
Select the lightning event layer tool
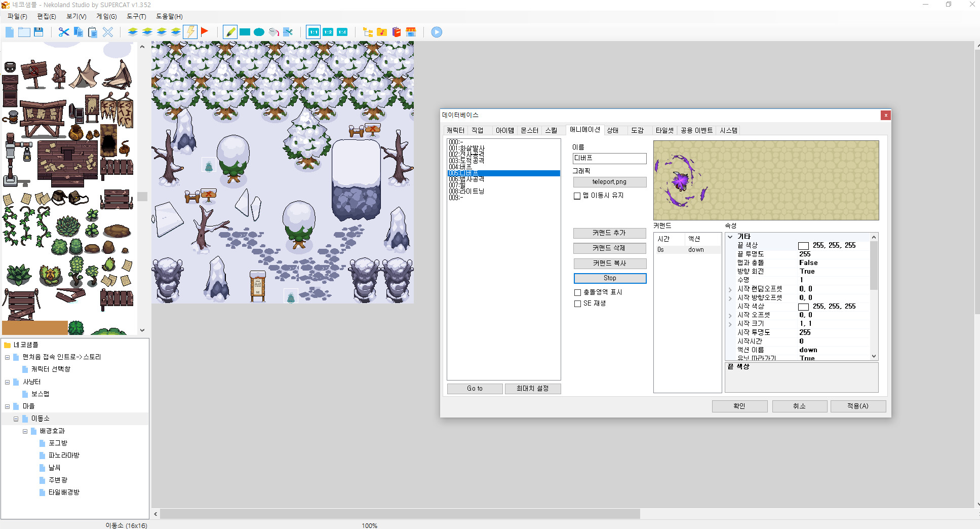pyautogui.click(x=190, y=31)
